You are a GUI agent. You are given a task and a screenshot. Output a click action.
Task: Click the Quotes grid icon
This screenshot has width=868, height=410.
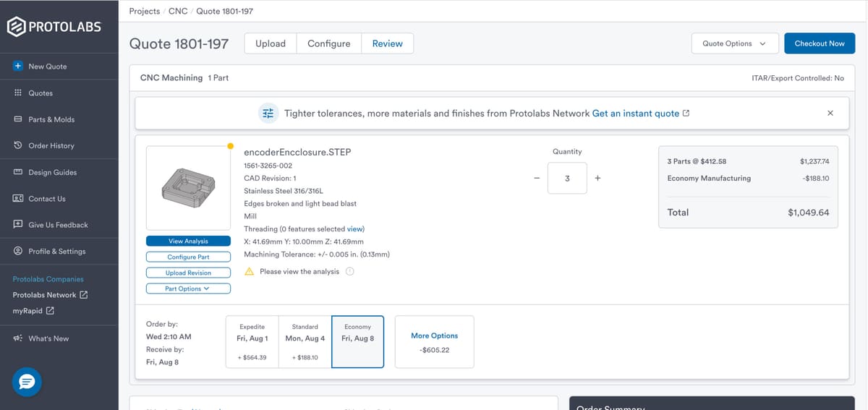[17, 93]
